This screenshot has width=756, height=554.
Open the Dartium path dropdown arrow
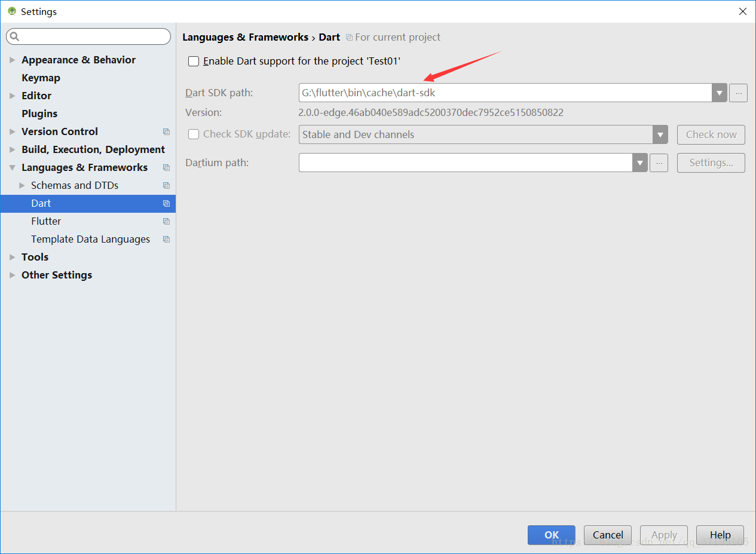[640, 163]
